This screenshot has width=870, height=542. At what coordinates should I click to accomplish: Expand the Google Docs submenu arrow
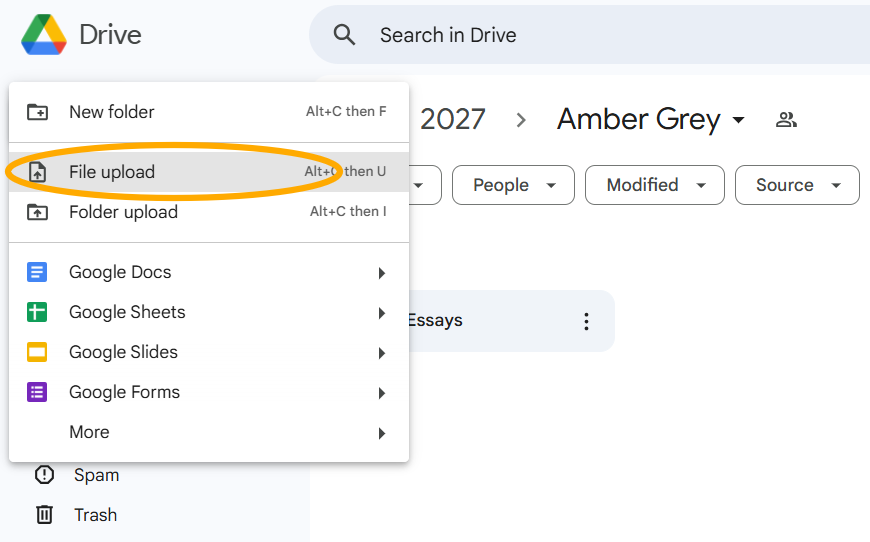381,273
